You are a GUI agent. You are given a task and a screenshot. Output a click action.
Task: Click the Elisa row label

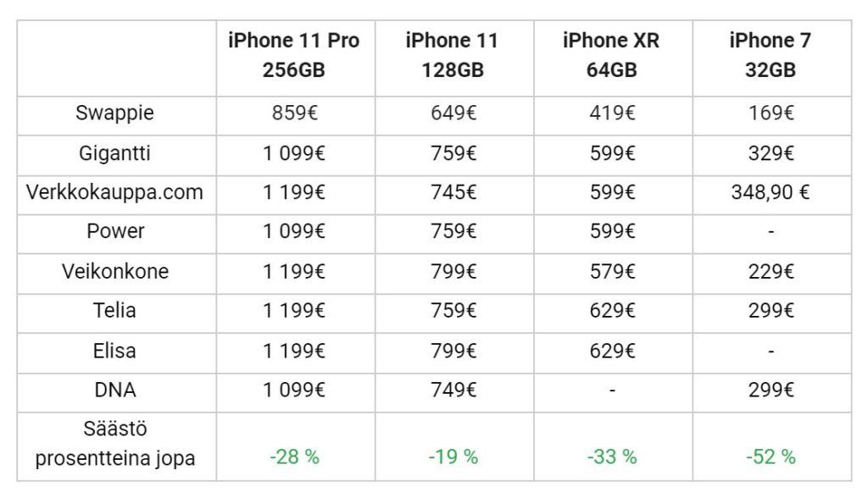coord(114,351)
